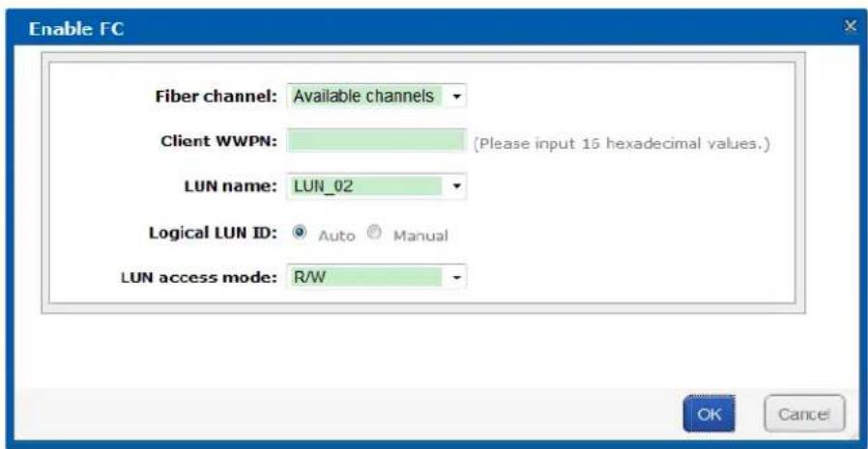Click the 'LUN access mode:' label

(x=199, y=277)
